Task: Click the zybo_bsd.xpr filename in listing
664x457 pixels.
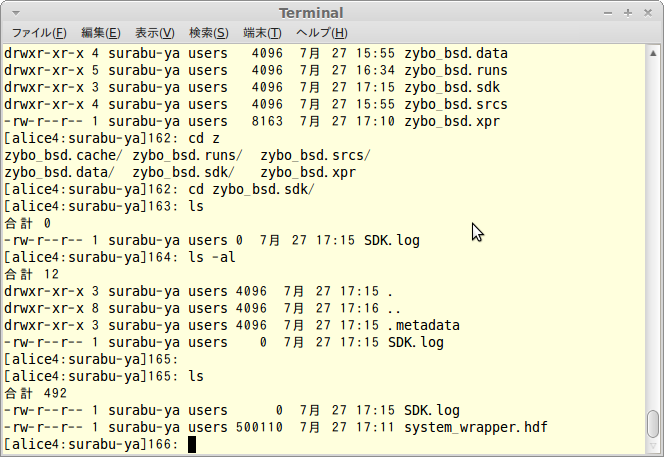Action: tap(452, 122)
